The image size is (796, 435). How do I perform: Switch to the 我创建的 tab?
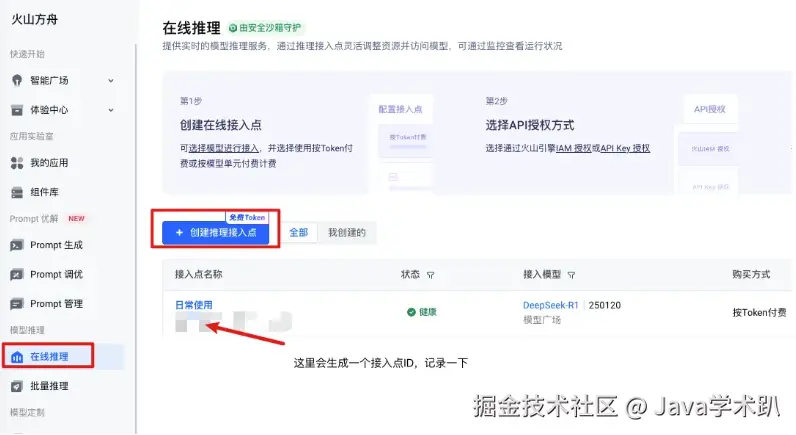(x=347, y=232)
